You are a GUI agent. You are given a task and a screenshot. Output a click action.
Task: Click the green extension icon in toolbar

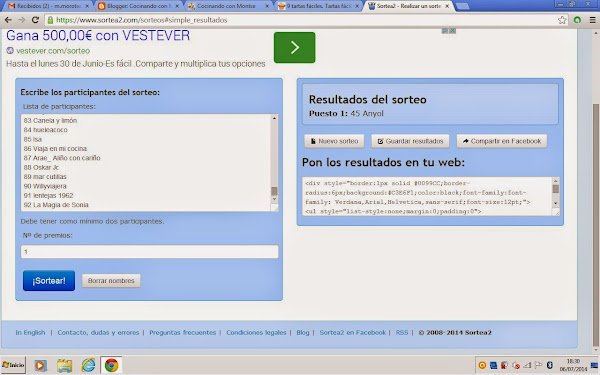(x=577, y=20)
